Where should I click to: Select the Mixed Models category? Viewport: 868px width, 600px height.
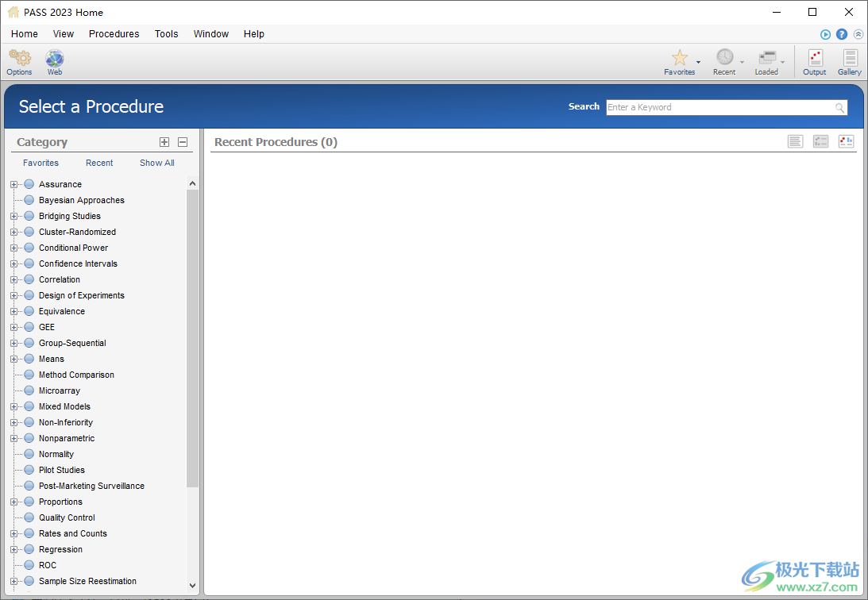pyautogui.click(x=64, y=406)
